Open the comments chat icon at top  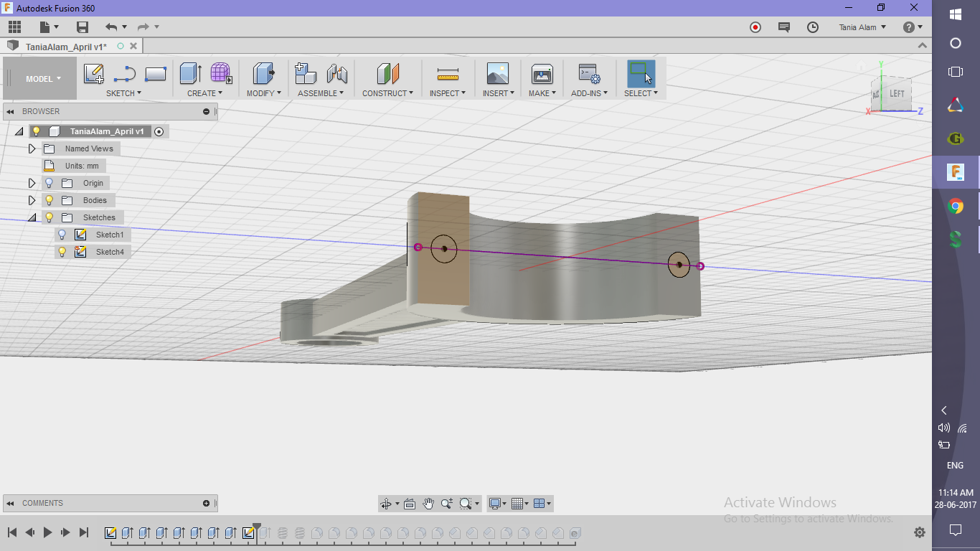784,27
